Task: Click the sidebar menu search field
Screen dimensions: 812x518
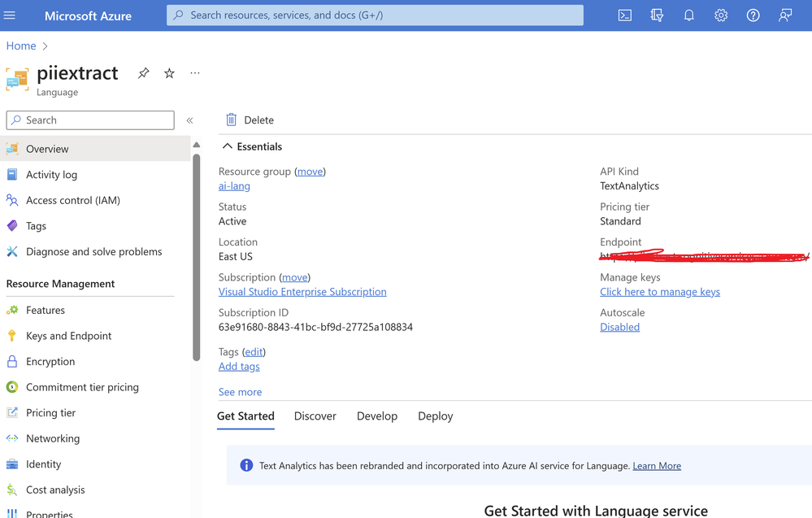Action: (90, 120)
